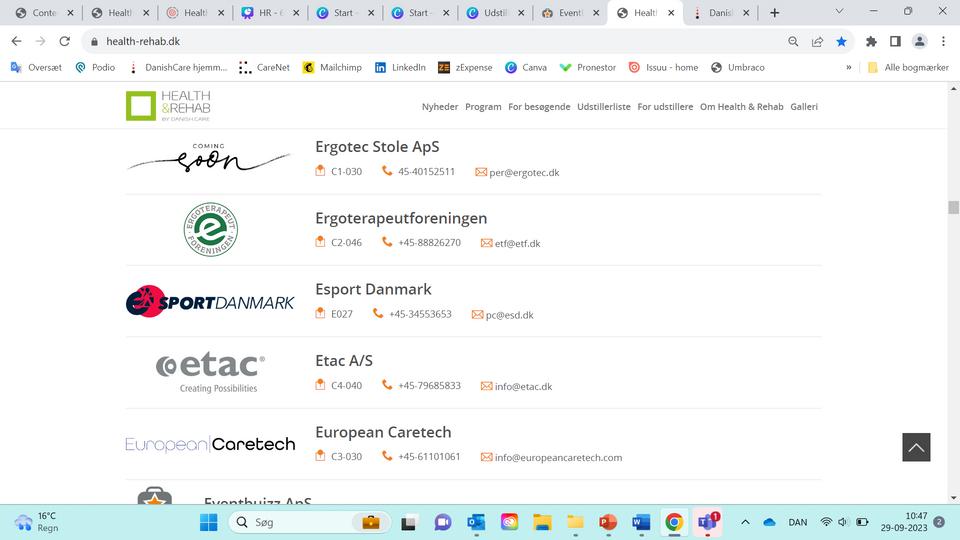Switch to the Udstil tab
The height and width of the screenshot is (540, 960).
point(495,13)
